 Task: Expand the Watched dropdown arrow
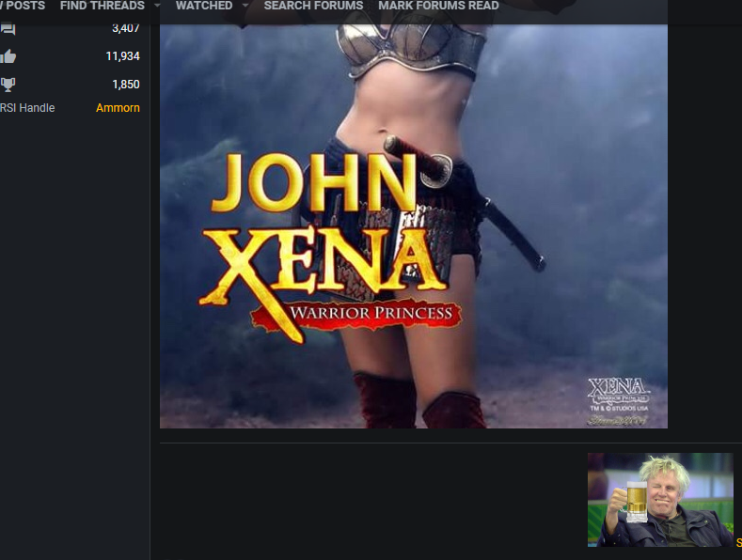(245, 6)
